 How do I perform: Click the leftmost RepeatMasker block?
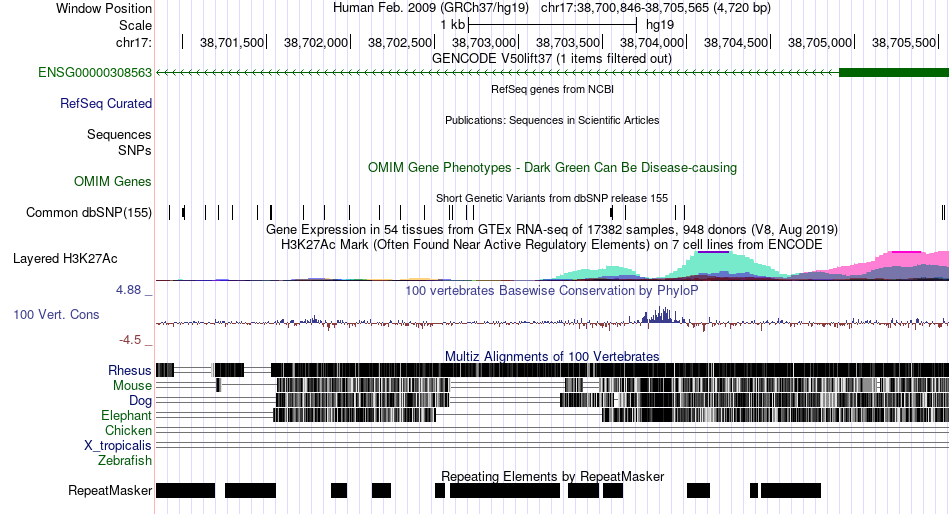[x=185, y=490]
